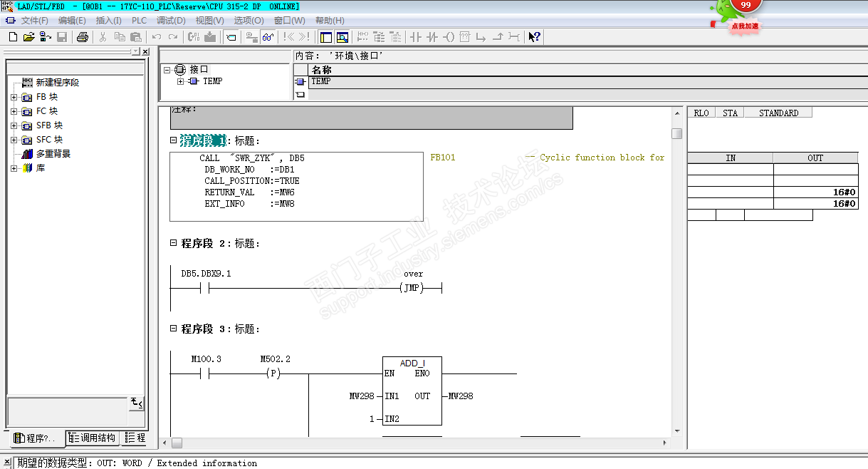
Task: Expand the FC 块 tree node
Action: tap(14, 111)
